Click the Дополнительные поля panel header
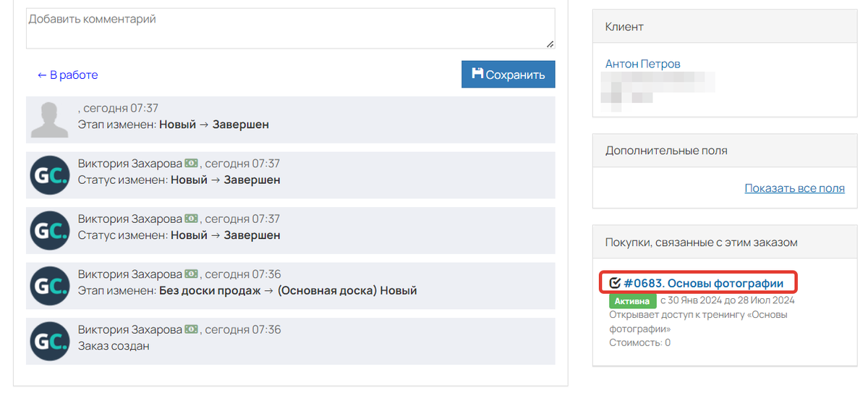The height and width of the screenshot is (396, 868). click(724, 151)
